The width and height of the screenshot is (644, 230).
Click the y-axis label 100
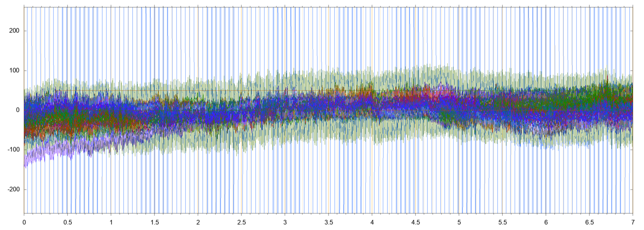[15, 70]
